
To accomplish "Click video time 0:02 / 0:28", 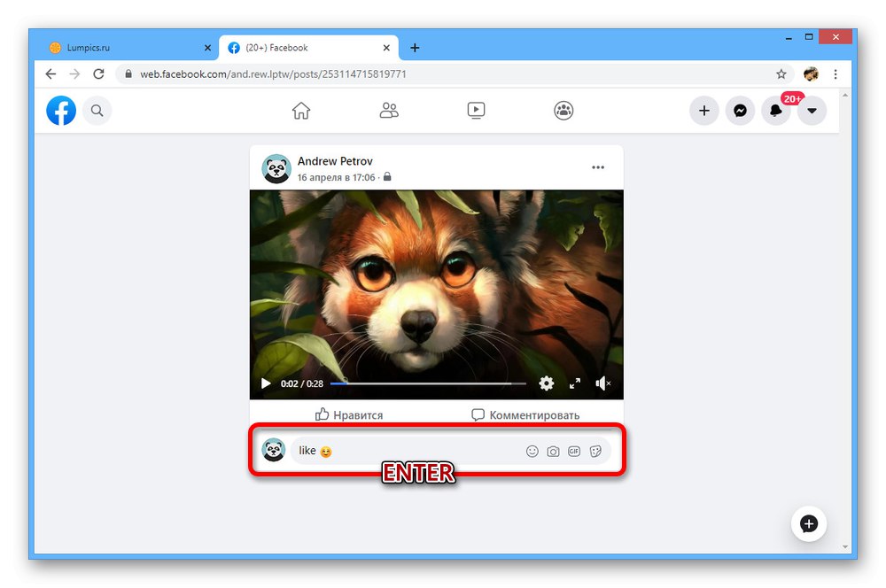I will [x=302, y=384].
